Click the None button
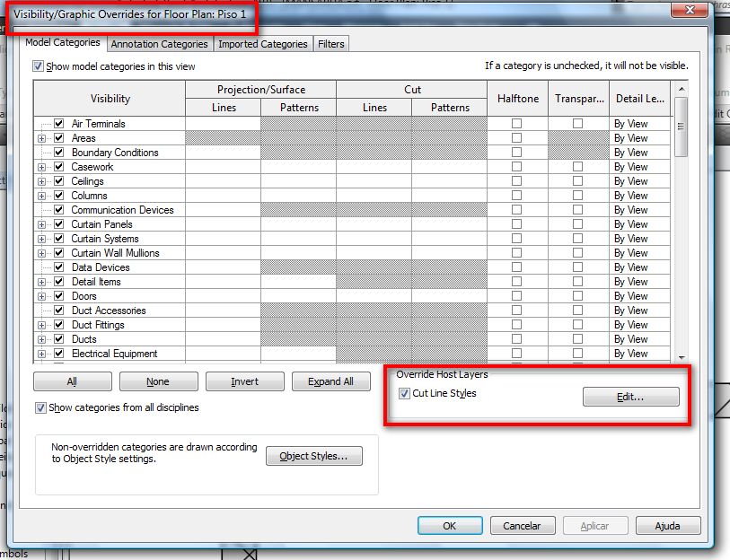730x560 pixels. pos(159,381)
